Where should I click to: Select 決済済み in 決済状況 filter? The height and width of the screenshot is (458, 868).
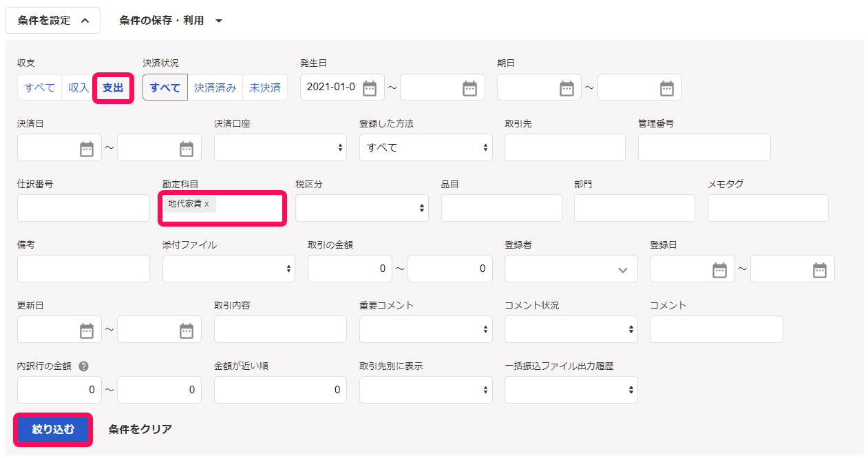click(215, 87)
